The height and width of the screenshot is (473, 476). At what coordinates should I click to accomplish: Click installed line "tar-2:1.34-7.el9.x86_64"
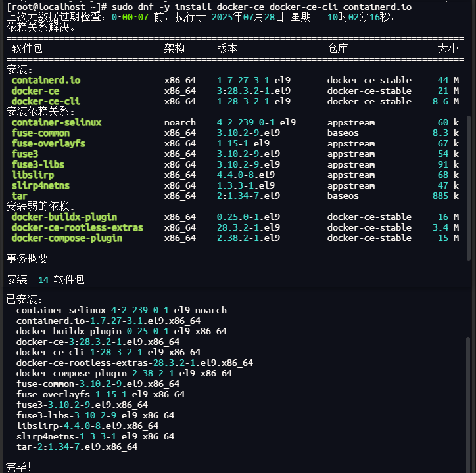coord(77,447)
